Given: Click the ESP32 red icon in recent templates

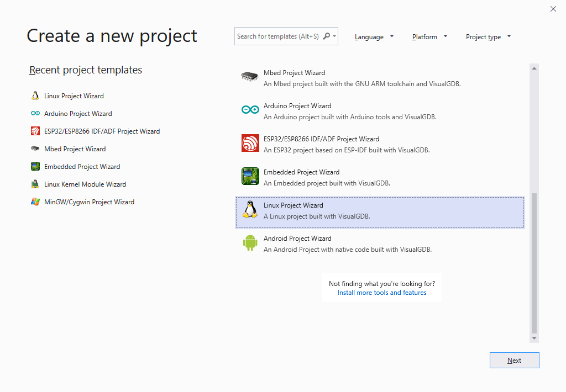Looking at the screenshot, I should [35, 131].
